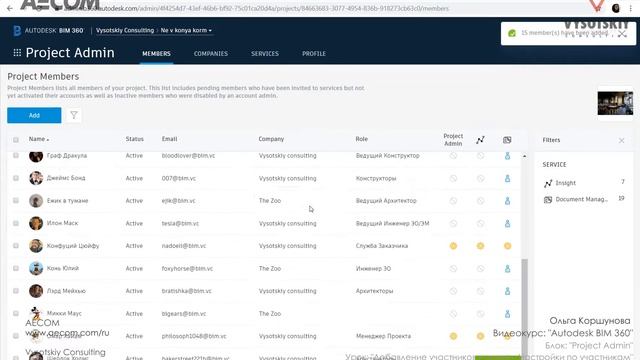This screenshot has height=360, width=640.
Task: Select the Граф Дракула row checkbox
Action: pyautogui.click(x=16, y=156)
